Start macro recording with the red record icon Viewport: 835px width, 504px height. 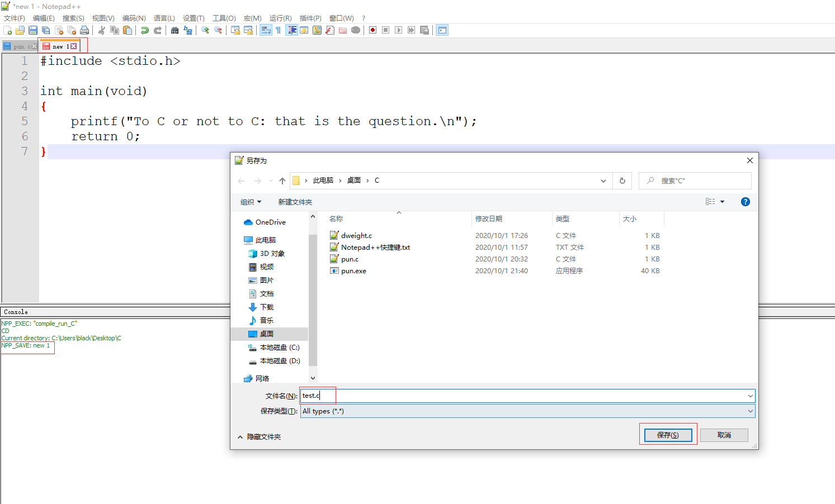point(372,30)
